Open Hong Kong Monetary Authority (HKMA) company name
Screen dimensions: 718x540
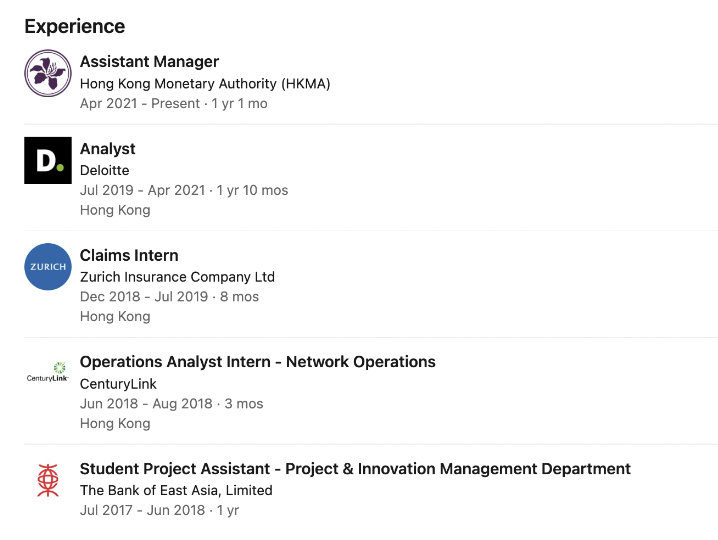click(205, 84)
